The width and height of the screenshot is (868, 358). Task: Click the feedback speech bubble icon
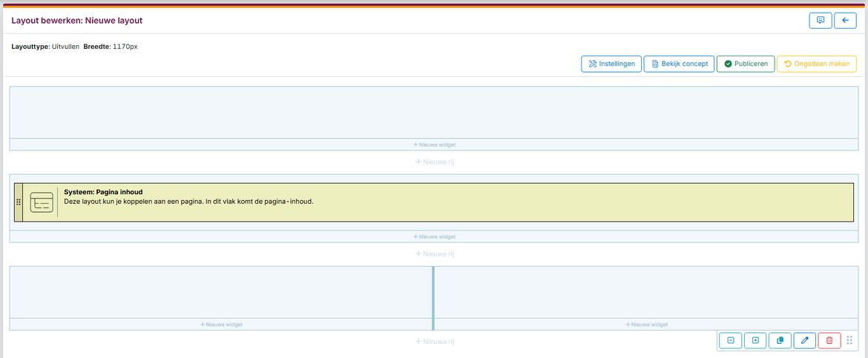click(820, 21)
